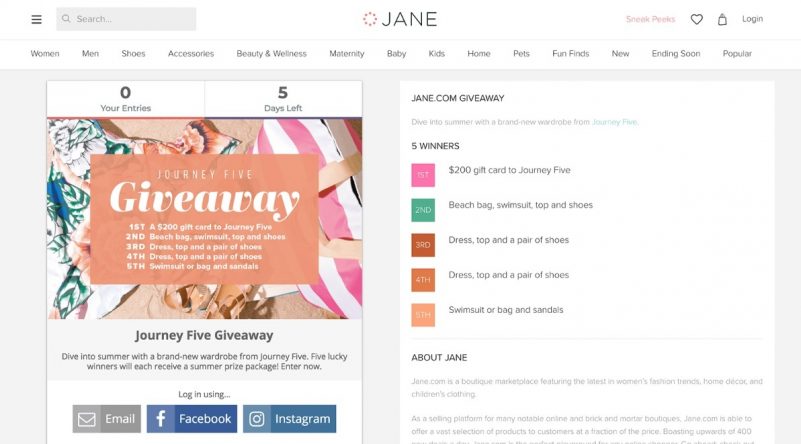Open the Login link
This screenshot has width=801, height=444.
752,19
